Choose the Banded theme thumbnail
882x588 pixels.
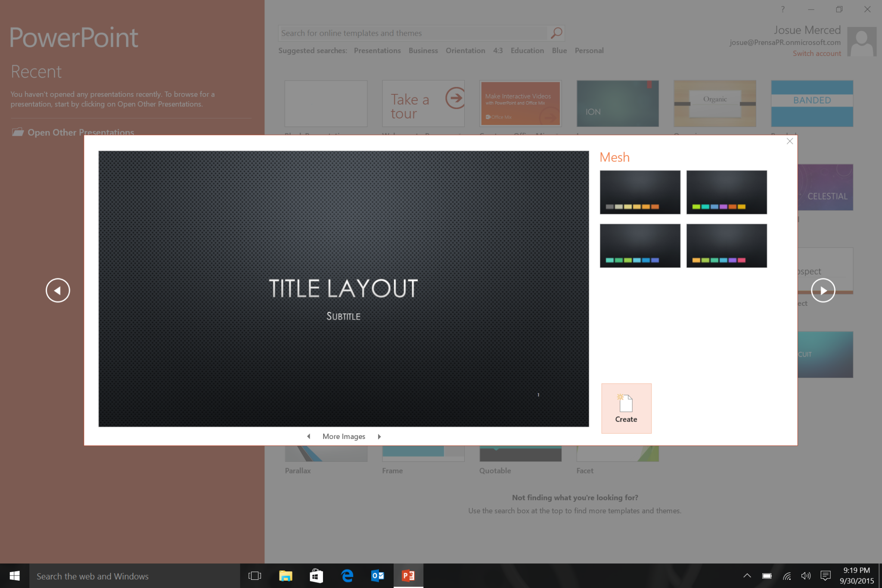812,103
